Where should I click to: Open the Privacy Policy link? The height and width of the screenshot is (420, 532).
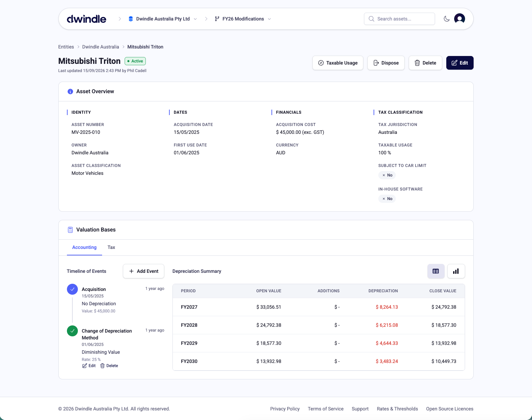click(x=285, y=409)
